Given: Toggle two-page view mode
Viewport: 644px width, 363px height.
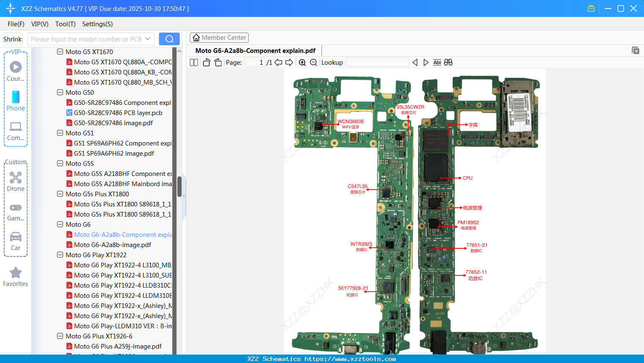Looking at the screenshot, I should [194, 62].
